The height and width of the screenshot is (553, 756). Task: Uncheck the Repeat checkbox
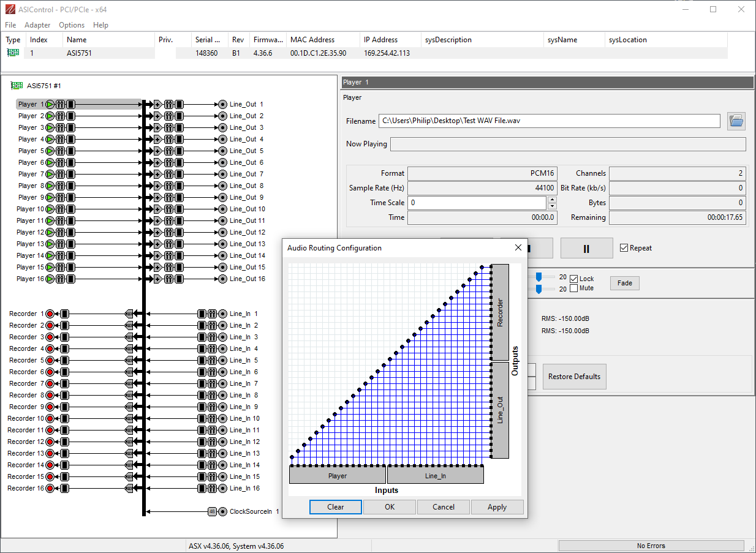click(x=624, y=248)
